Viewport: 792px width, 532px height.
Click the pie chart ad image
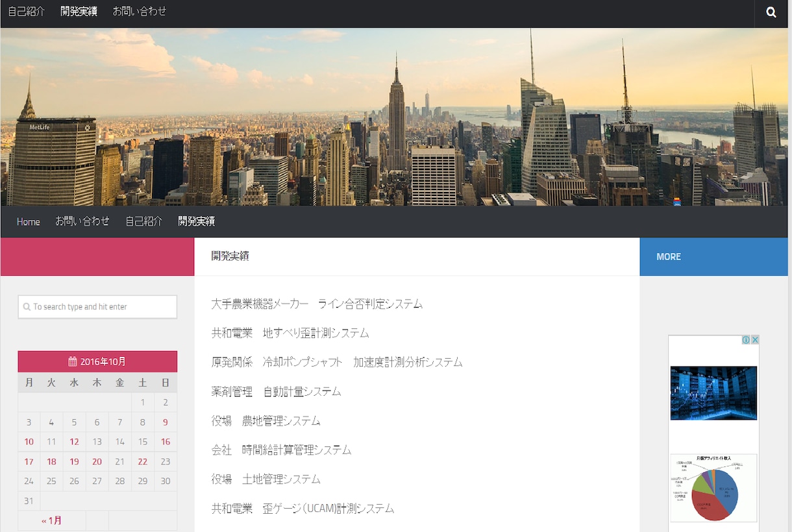[713, 488]
